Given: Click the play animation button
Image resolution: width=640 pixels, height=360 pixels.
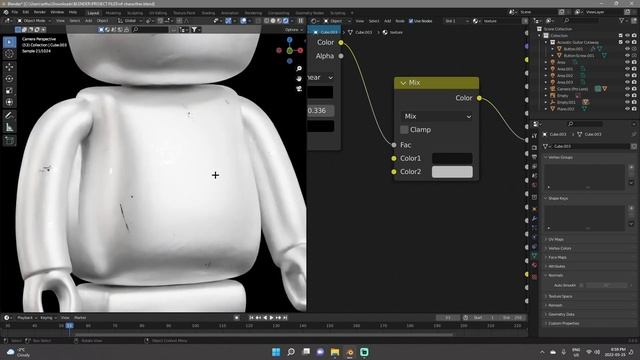Looking at the screenshot, I should pyautogui.click(x=272, y=318).
